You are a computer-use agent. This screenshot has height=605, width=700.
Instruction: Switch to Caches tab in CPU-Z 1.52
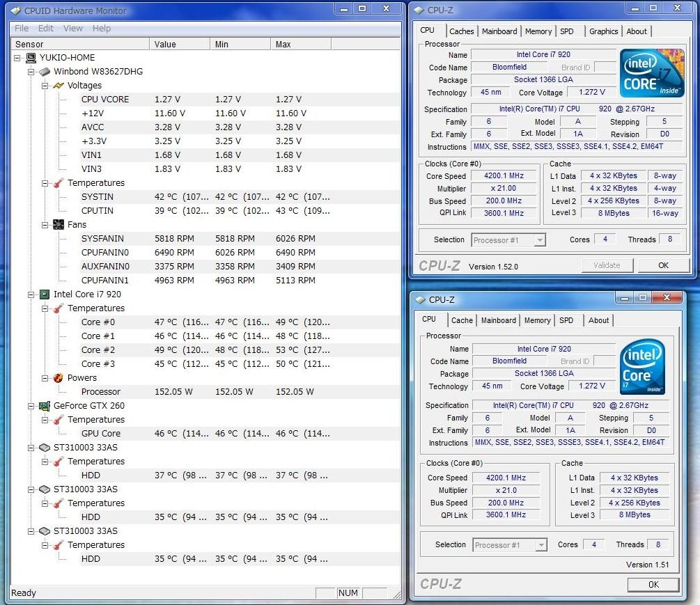tap(461, 31)
